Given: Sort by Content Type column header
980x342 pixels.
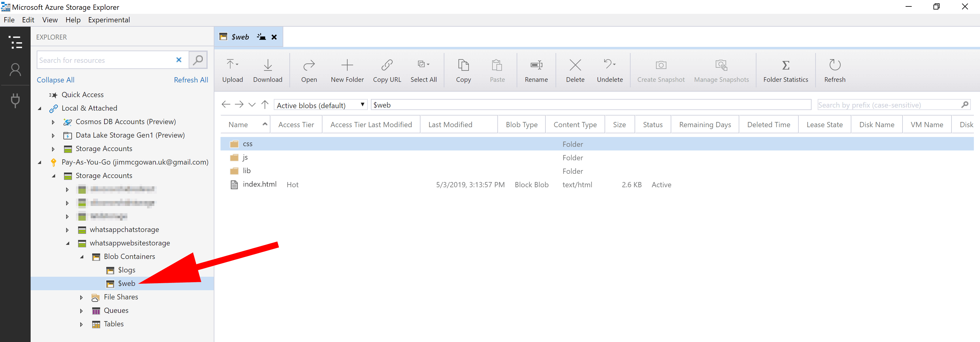Looking at the screenshot, I should [x=575, y=124].
